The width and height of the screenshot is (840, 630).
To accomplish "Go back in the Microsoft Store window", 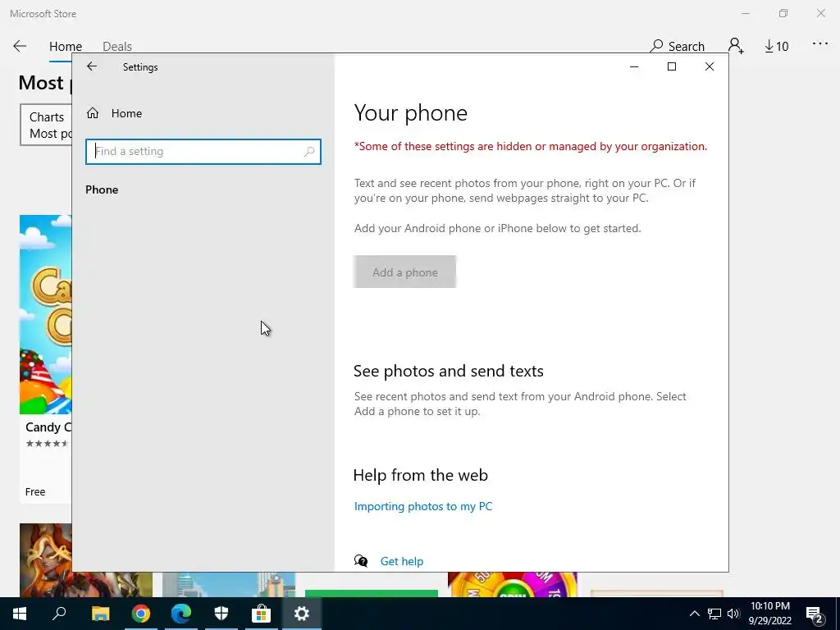I will pos(20,46).
